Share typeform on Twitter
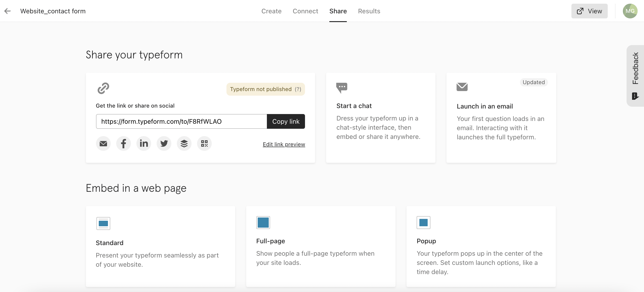644x292 pixels. [164, 143]
